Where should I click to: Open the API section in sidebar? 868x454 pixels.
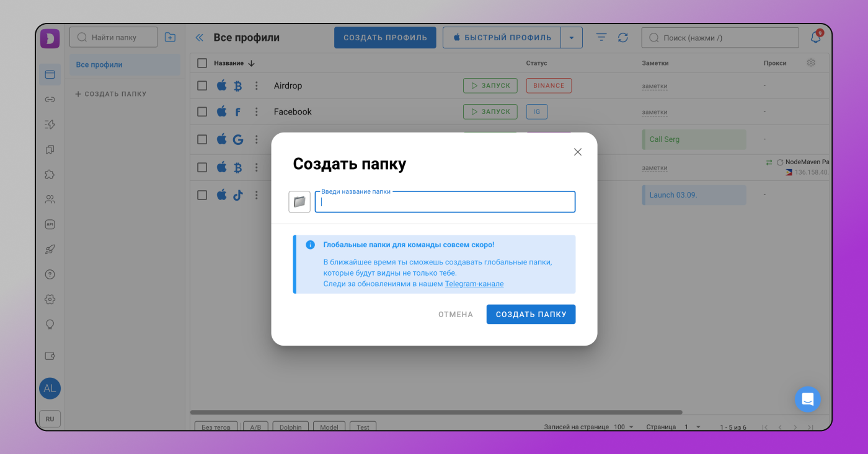[50, 224]
